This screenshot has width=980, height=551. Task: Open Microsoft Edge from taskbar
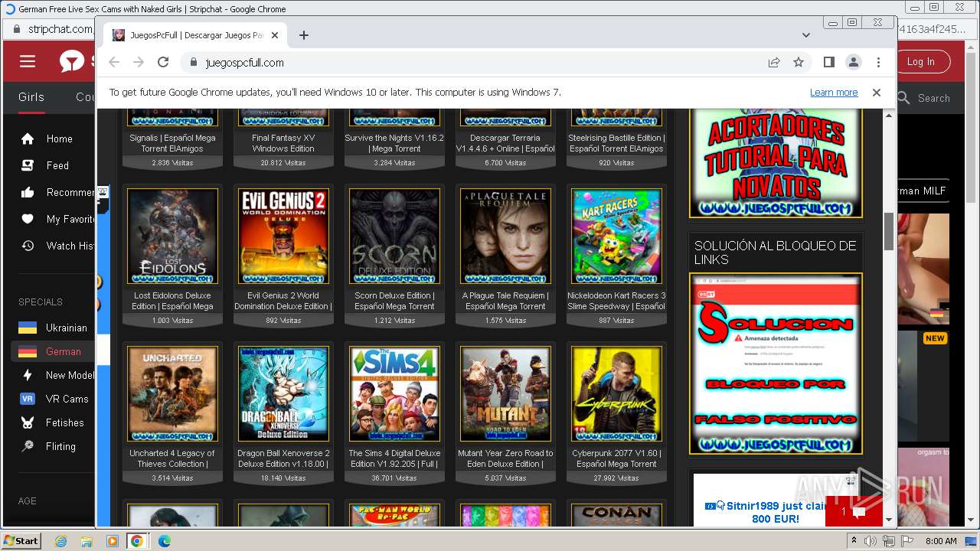(164, 541)
